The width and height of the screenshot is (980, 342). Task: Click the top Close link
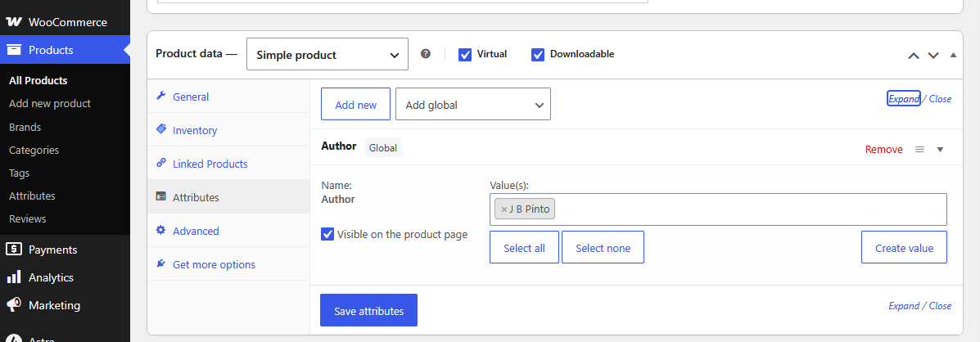click(940, 99)
